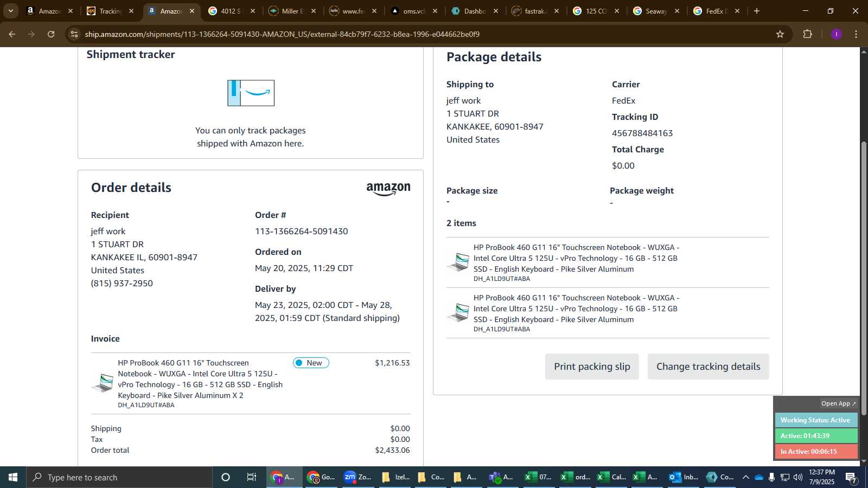
Task: Switch to the Seaway tab
Action: point(656,11)
